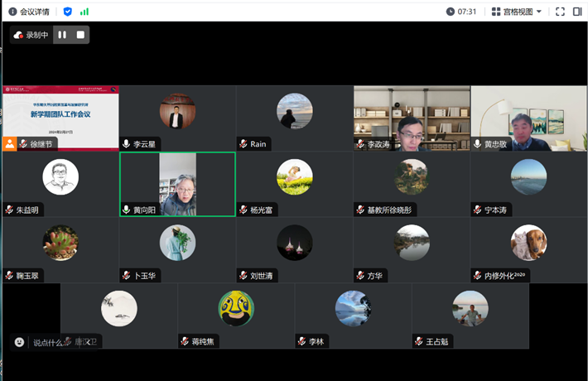Select 基教所徐晓彤's avatar
The width and height of the screenshot is (588, 381).
click(412, 177)
